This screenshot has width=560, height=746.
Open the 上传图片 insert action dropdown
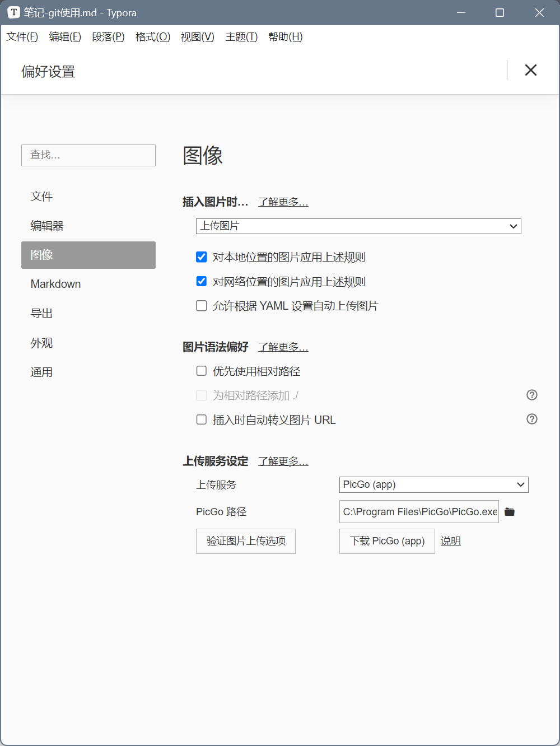pos(358,226)
